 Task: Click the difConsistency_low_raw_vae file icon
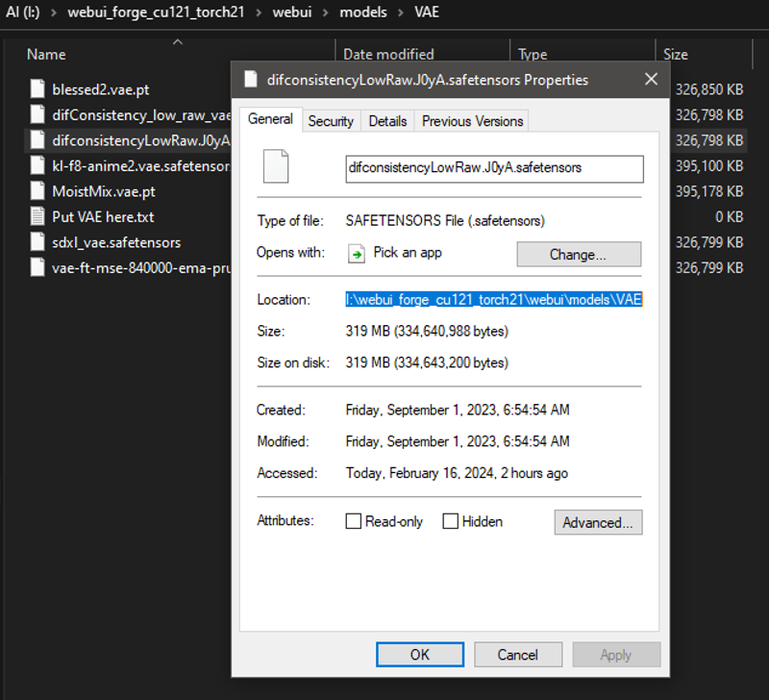click(x=37, y=114)
